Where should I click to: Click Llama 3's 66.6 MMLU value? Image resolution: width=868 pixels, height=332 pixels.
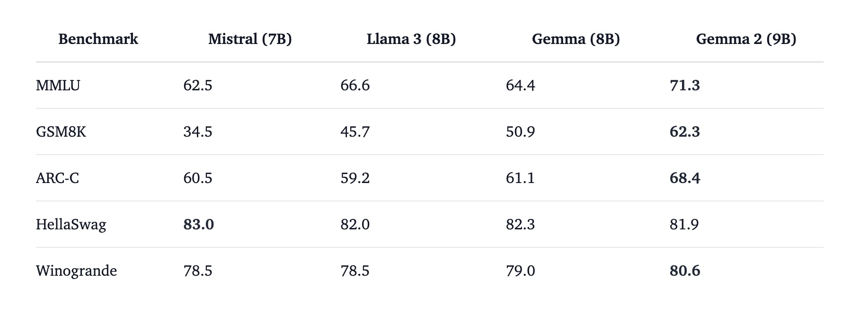point(355,85)
